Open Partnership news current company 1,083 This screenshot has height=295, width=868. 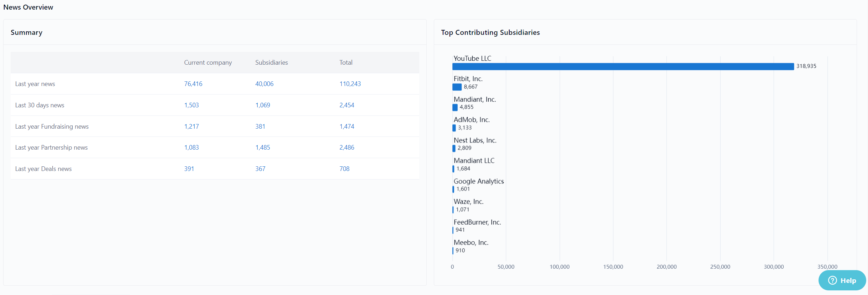pos(191,147)
